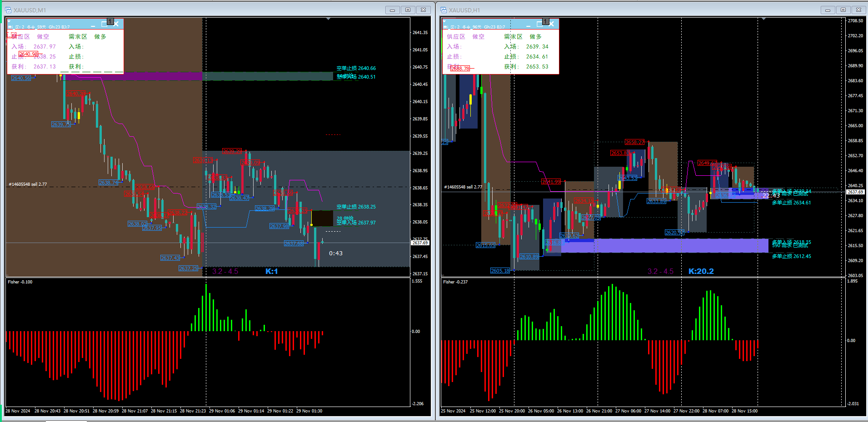This screenshot has width=868, height=422.
Task: Click the current price tag 2637.69 on H1 axis
Action: tap(856, 192)
